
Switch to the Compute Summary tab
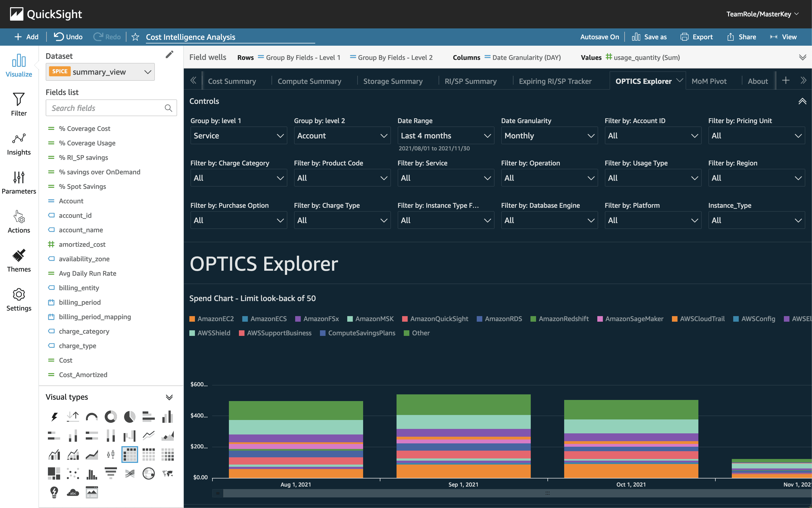[309, 81]
